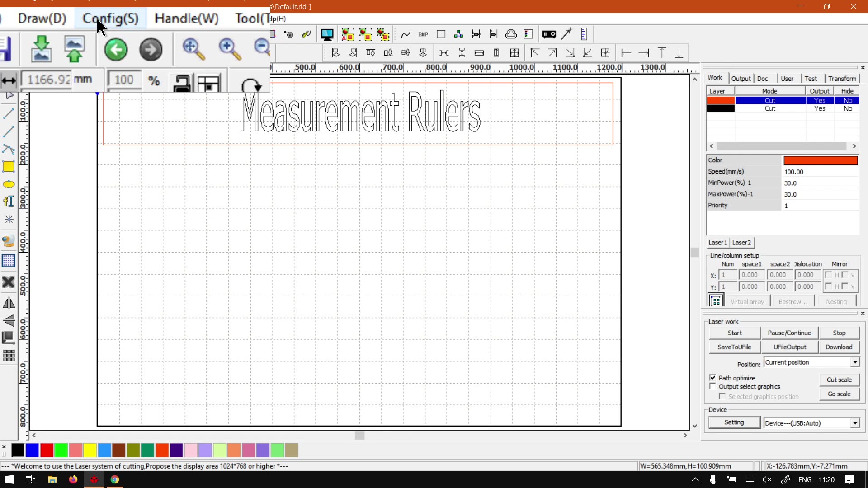Click the padlock aspect ratio icon
Viewport: 868px width, 488px height.
[182, 83]
